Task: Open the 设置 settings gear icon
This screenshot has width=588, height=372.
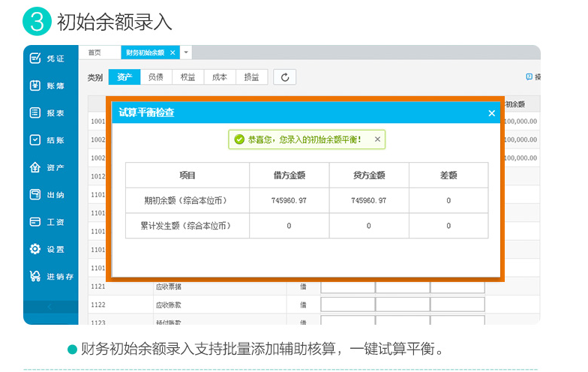Action: pyautogui.click(x=35, y=249)
